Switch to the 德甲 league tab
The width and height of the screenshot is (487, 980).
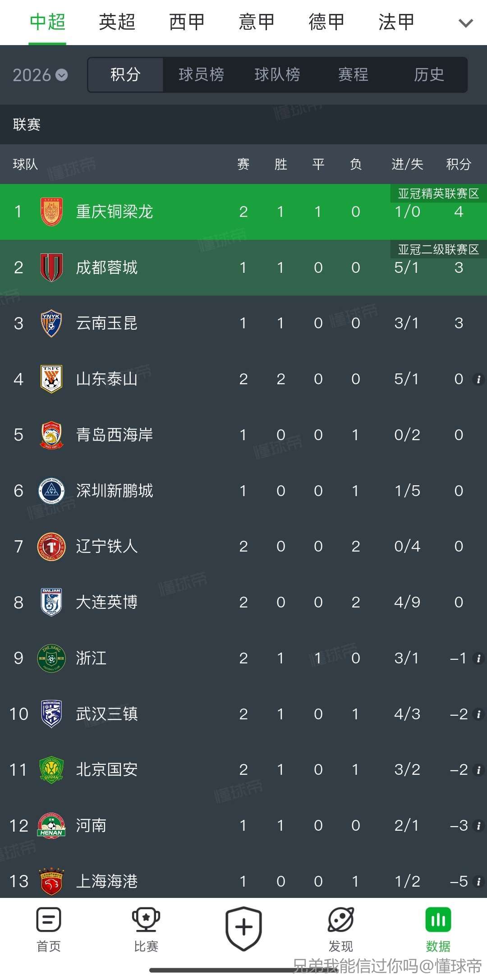click(x=326, y=22)
